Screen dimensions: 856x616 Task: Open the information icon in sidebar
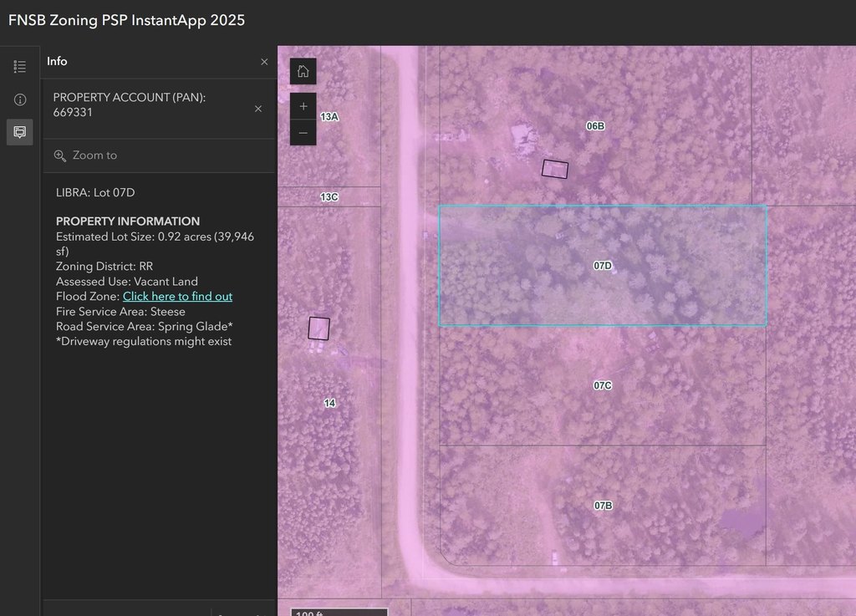click(20, 99)
